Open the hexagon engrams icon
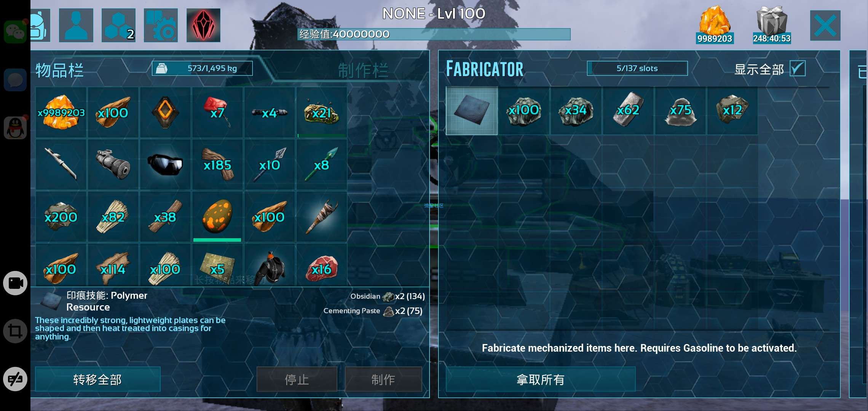The image size is (868, 411). [x=118, y=25]
